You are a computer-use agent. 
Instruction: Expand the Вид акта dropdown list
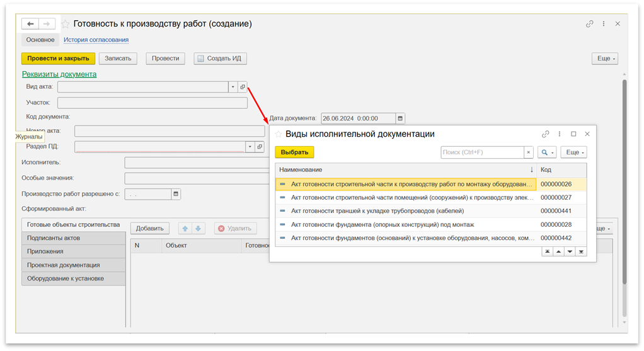[233, 87]
